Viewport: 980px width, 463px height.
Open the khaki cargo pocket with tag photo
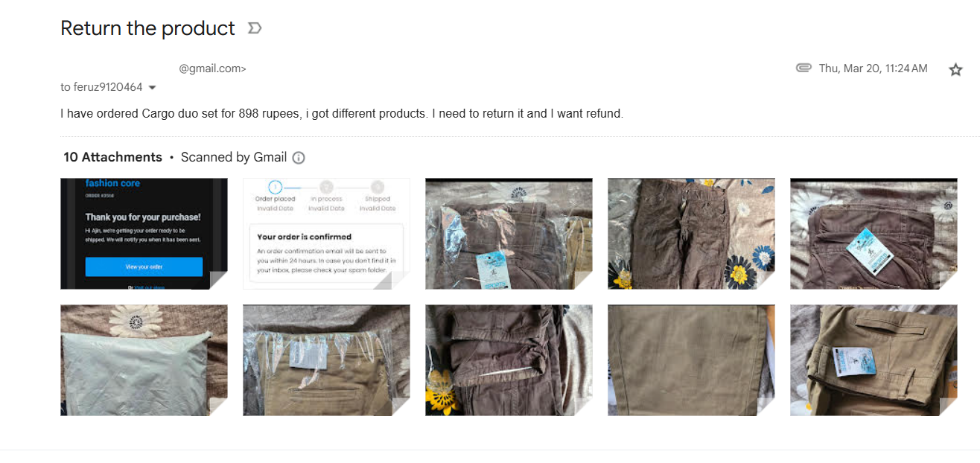[874, 360]
